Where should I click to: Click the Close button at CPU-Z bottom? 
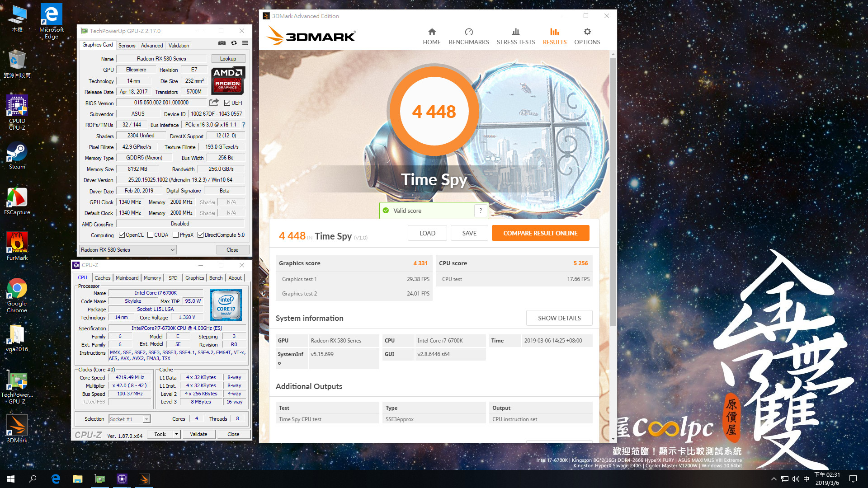click(233, 434)
